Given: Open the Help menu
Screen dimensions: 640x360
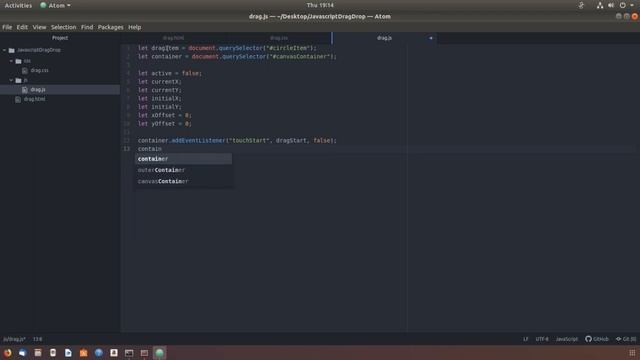Looking at the screenshot, I should (x=134, y=27).
